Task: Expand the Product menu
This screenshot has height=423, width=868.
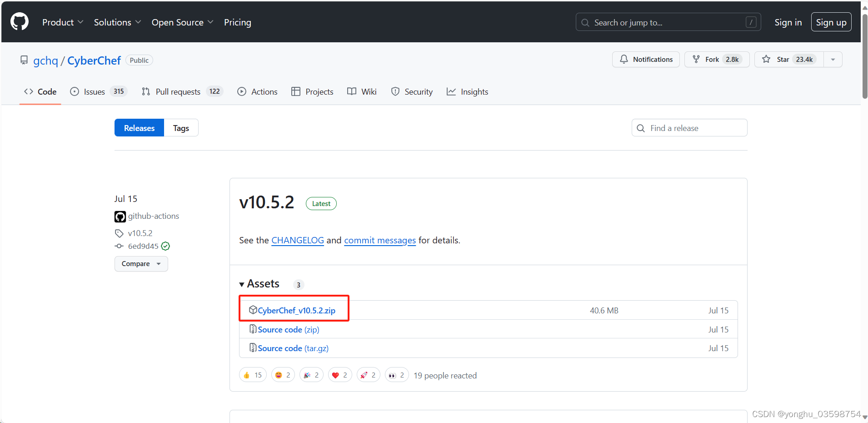Action: (x=63, y=22)
